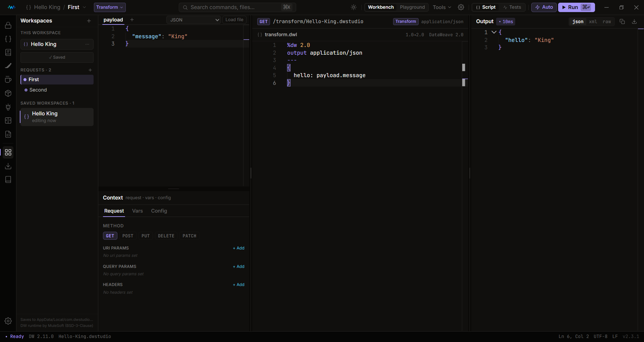Viewport: 644px width, 342px height.
Task: Select the Workspaces grid sidebar icon
Action: coord(8,153)
